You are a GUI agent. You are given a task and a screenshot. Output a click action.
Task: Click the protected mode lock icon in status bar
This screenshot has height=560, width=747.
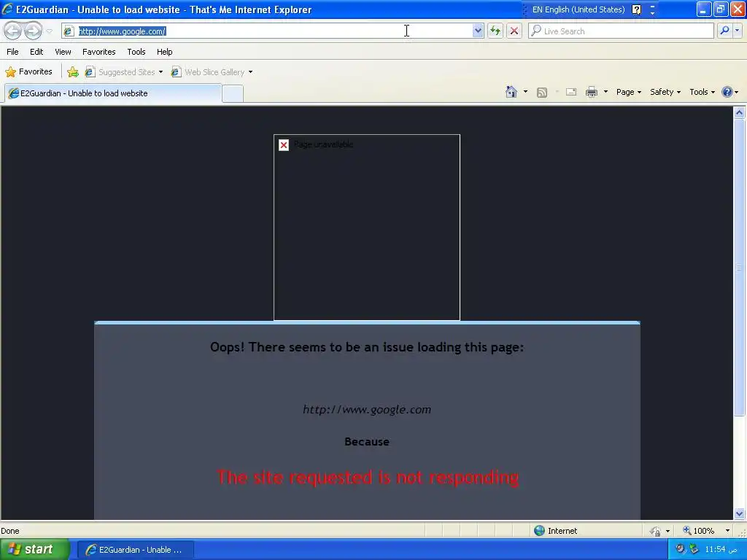[656, 531]
